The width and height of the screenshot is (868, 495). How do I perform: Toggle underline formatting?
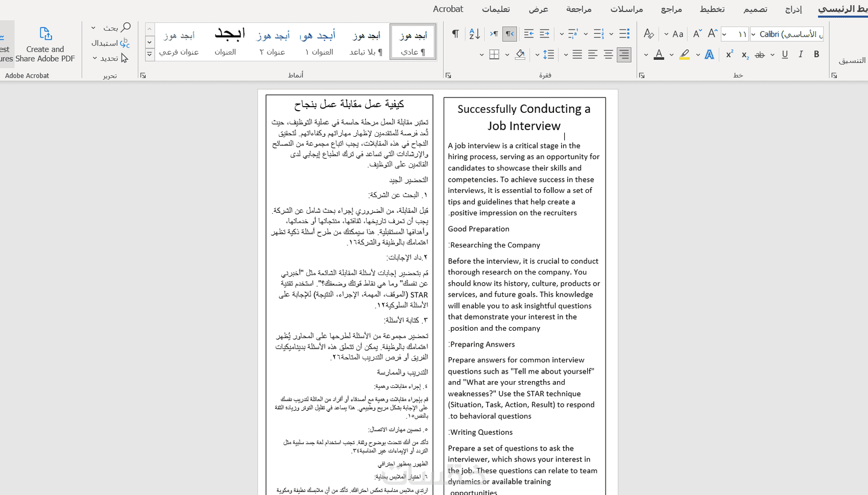click(785, 55)
